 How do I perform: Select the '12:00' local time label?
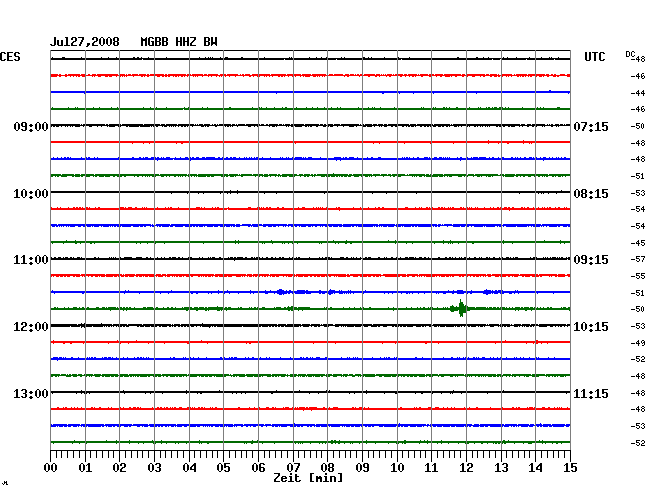(31, 327)
